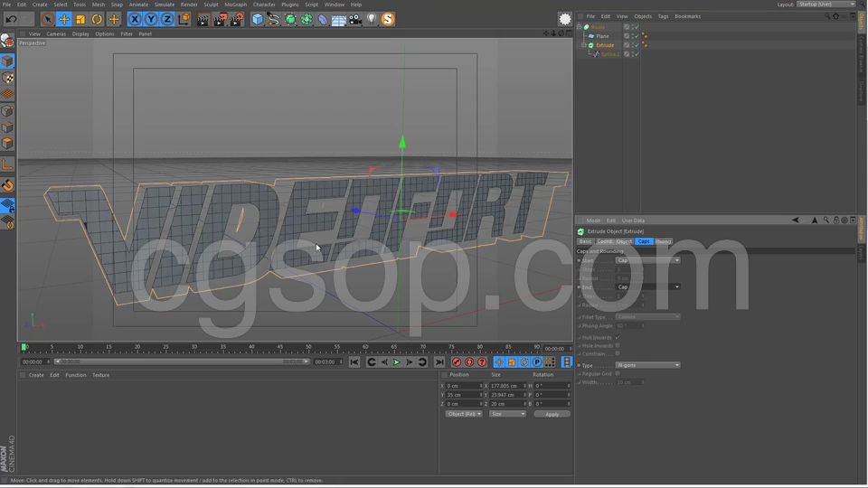Collapse the Extrude object tree

pyautogui.click(x=584, y=45)
